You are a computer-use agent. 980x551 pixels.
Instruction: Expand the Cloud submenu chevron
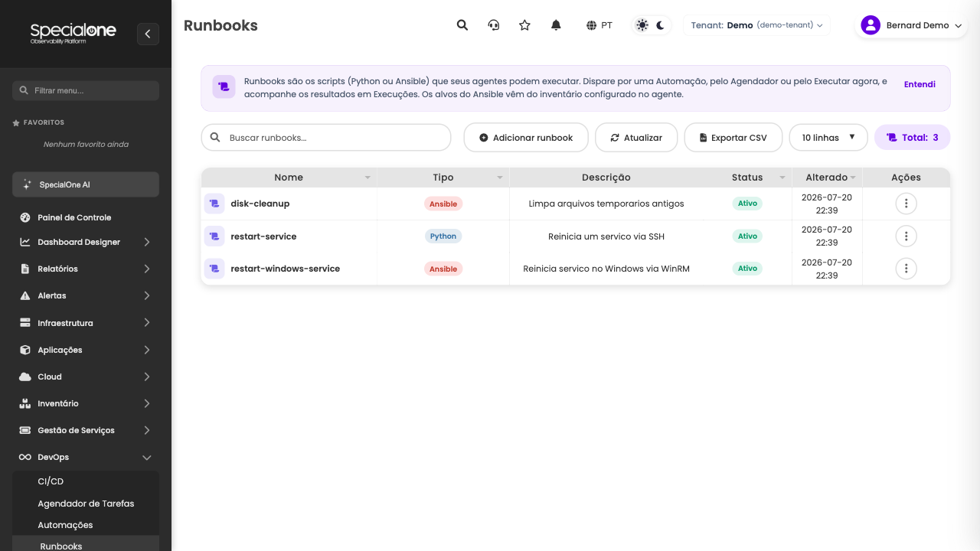tap(147, 377)
